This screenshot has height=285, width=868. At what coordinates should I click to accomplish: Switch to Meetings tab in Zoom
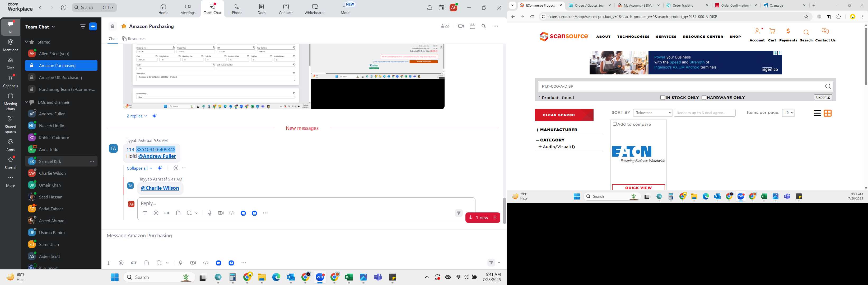click(188, 9)
